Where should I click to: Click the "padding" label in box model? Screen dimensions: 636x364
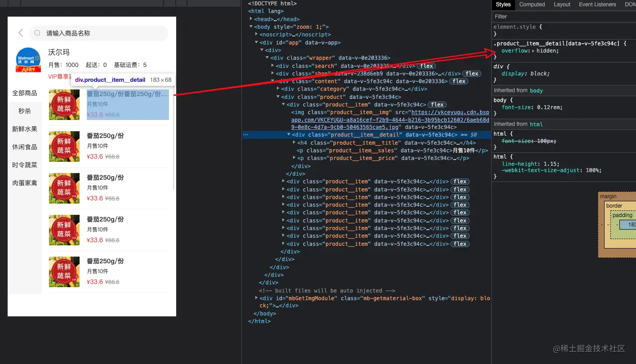[x=623, y=215]
